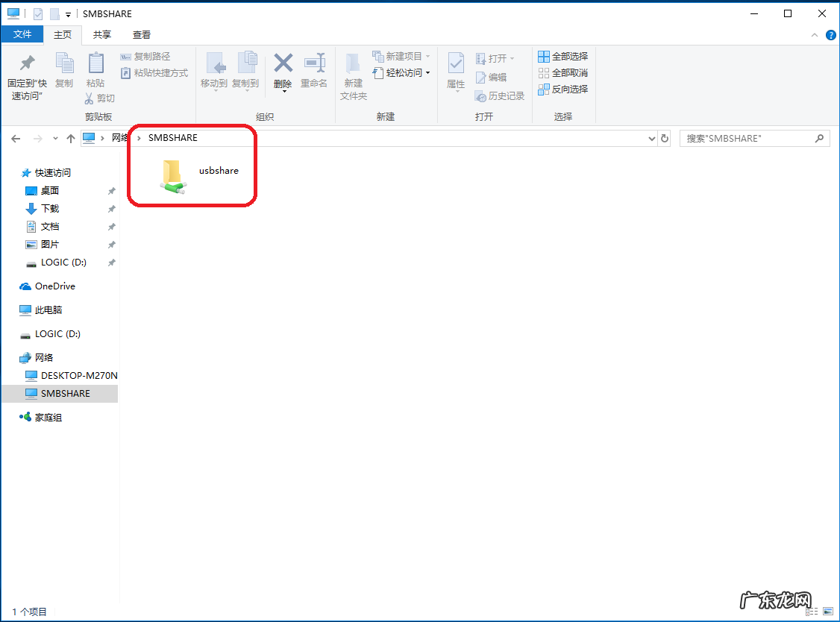Click SMBSHARE in the address breadcrumb
Screen dimensions: 840x622
(x=172, y=138)
